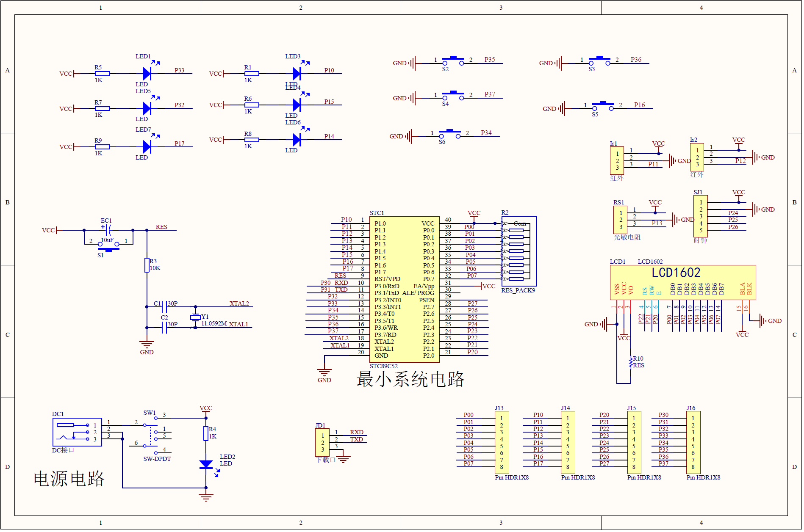Select resistor R1 symbol

pyautogui.click(x=252, y=74)
